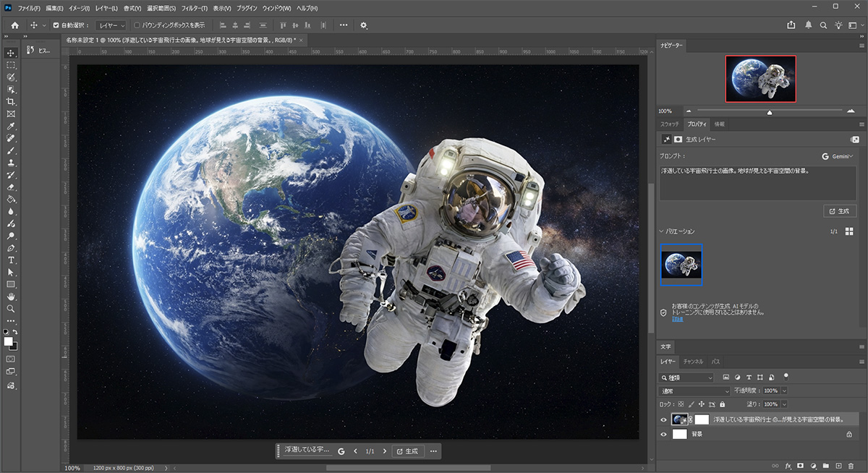The width and height of the screenshot is (868, 473).
Task: Select the Move tool
Action: 10,53
